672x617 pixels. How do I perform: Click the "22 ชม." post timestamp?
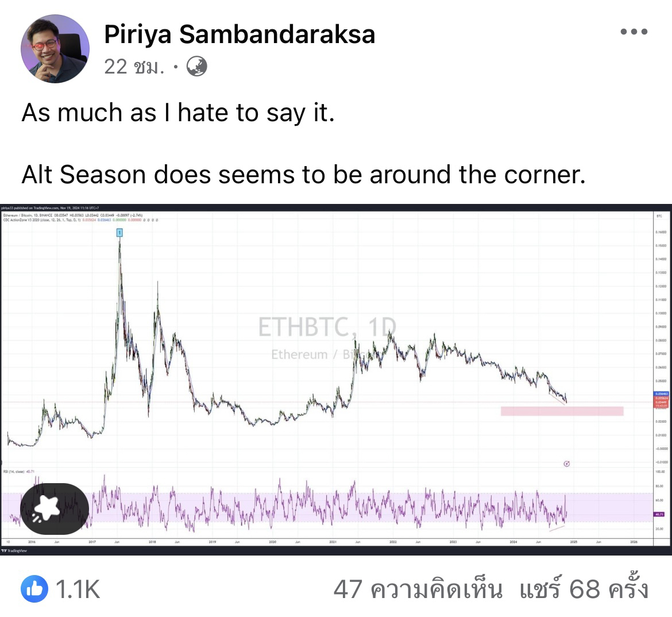pyautogui.click(x=134, y=67)
